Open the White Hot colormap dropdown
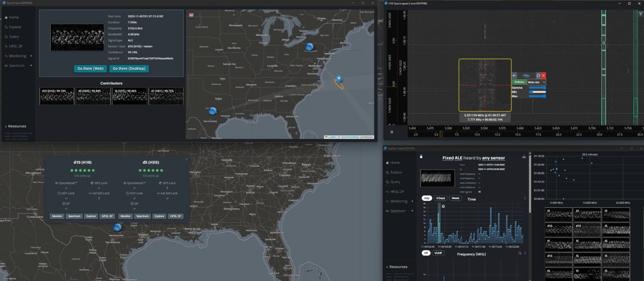644x281 pixels. 536,82
